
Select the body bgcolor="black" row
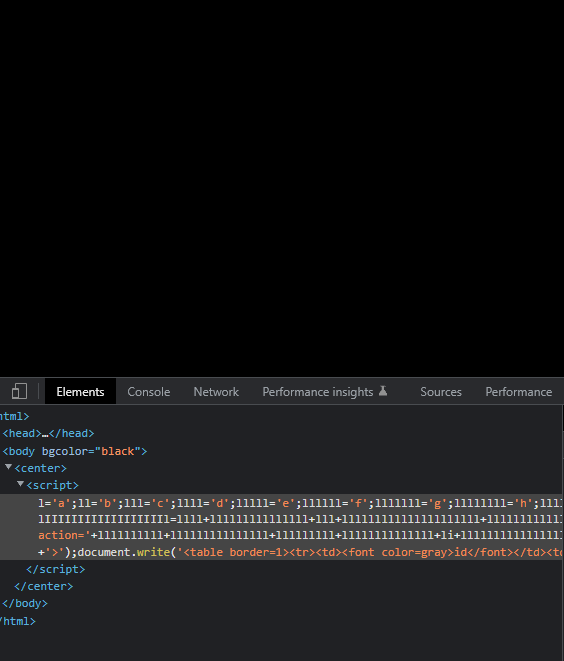(x=75, y=451)
